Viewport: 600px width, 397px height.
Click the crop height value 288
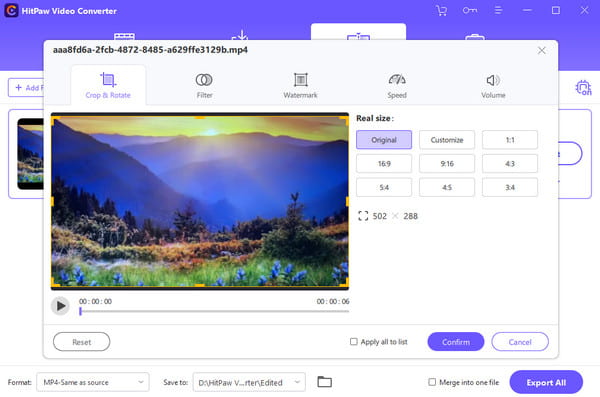[410, 216]
